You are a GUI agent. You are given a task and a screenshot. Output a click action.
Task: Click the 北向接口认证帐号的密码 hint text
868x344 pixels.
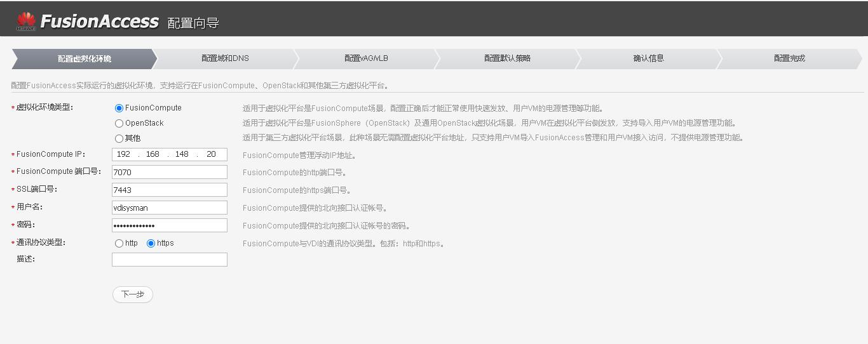click(327, 226)
